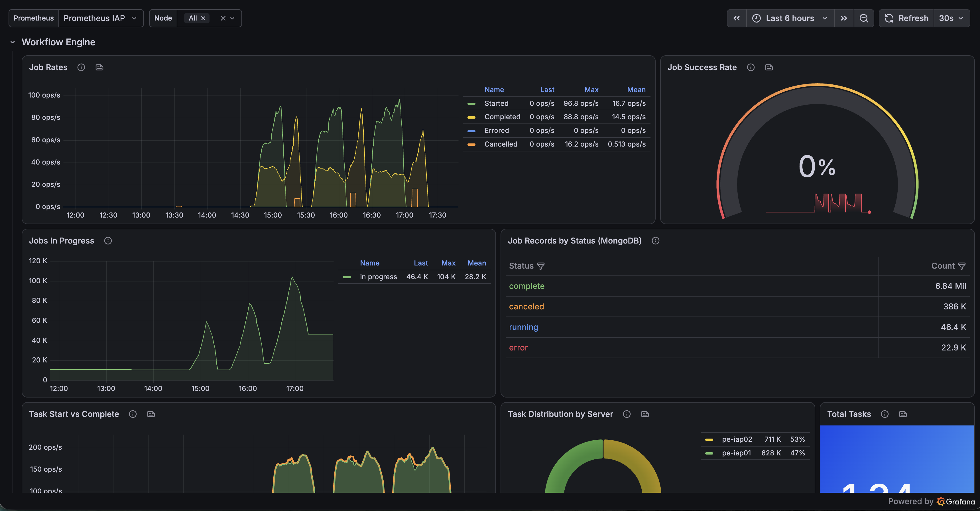Open the Total Tasks panel links icon
The width and height of the screenshot is (980, 511).
[903, 414]
